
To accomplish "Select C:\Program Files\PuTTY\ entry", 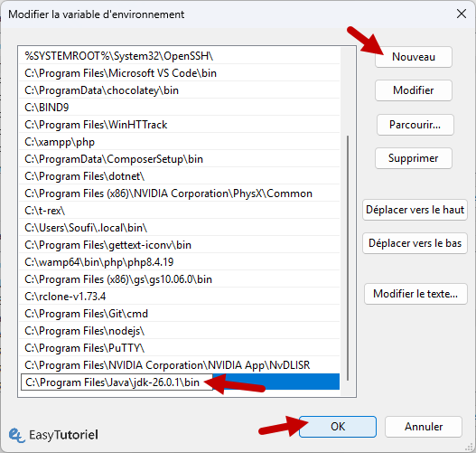I will (180, 348).
